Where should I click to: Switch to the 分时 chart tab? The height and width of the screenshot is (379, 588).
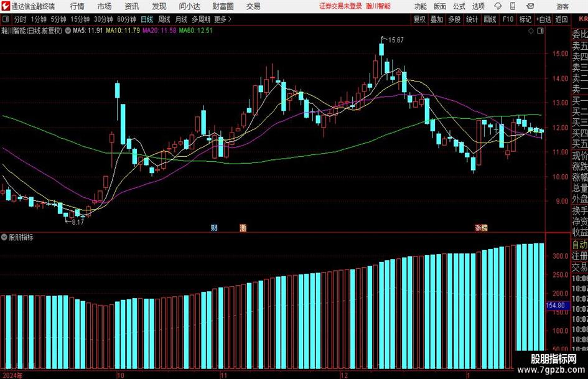pyautogui.click(x=21, y=19)
